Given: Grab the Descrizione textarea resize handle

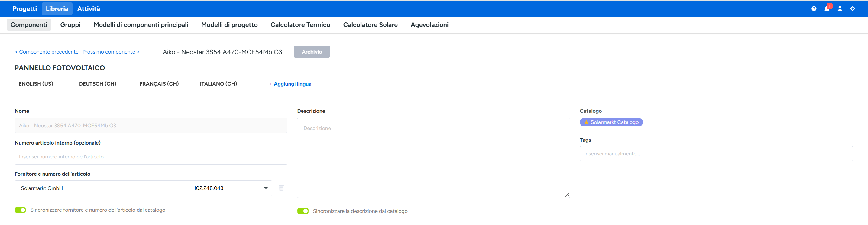Looking at the screenshot, I should click(x=567, y=195).
